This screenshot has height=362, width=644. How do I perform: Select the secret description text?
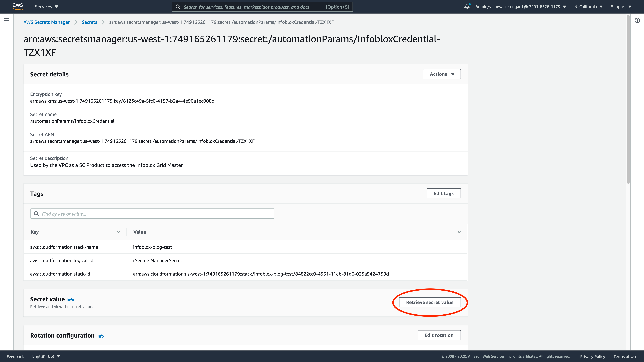click(106, 165)
